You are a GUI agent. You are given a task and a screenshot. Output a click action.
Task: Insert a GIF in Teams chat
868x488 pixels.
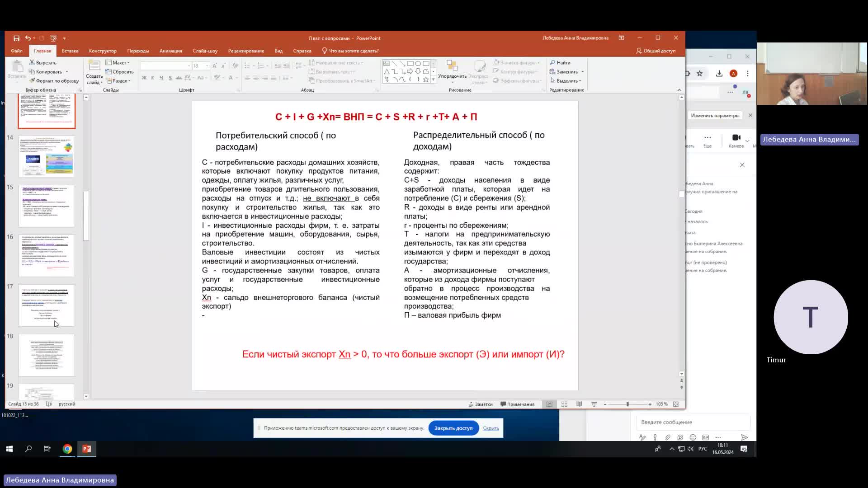705,437
